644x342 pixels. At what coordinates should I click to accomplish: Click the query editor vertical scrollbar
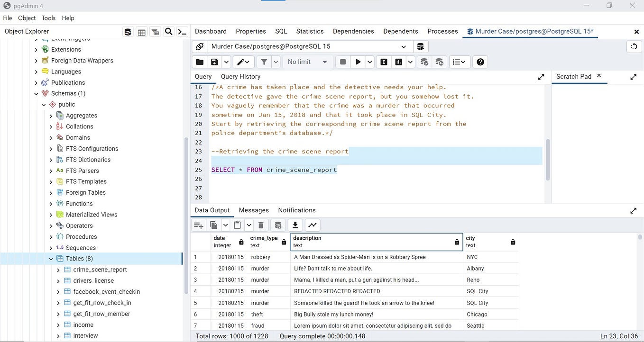[x=547, y=159]
